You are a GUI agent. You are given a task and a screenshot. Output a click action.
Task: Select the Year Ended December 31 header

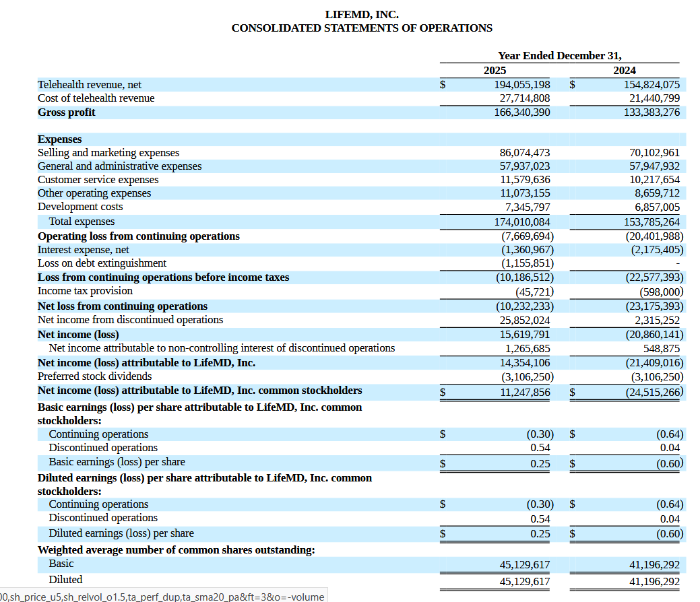(559, 55)
